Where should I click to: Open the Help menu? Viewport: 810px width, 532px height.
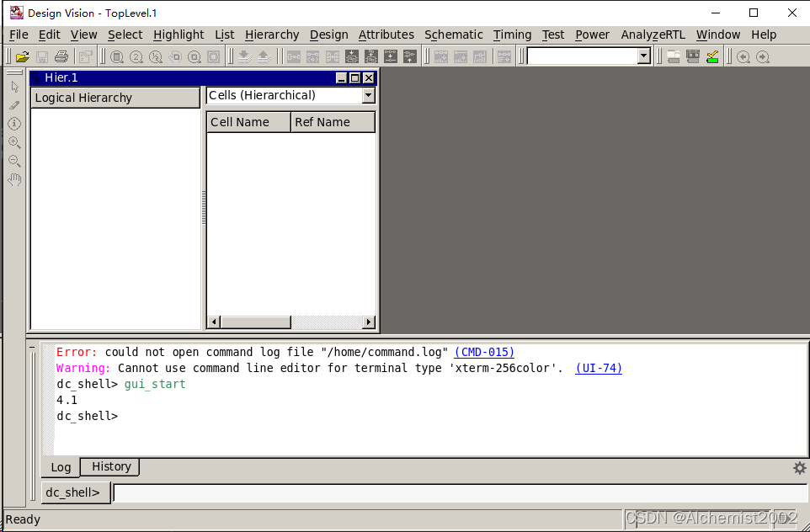(764, 35)
